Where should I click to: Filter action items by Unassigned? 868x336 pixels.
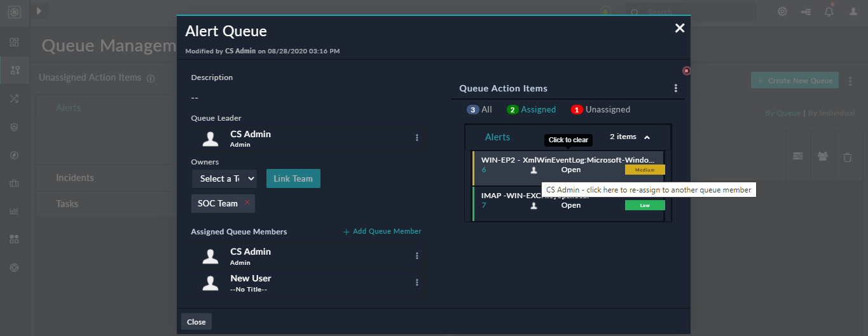pos(600,109)
